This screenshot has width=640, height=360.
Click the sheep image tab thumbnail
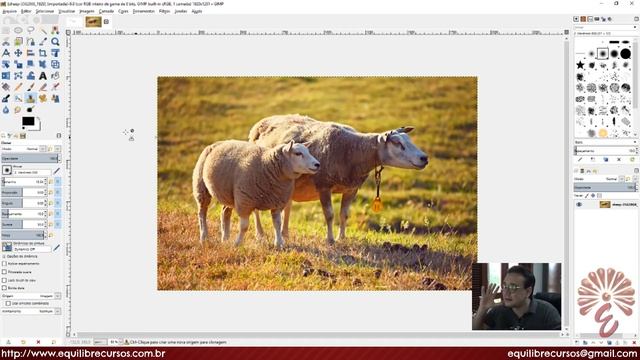click(93, 22)
